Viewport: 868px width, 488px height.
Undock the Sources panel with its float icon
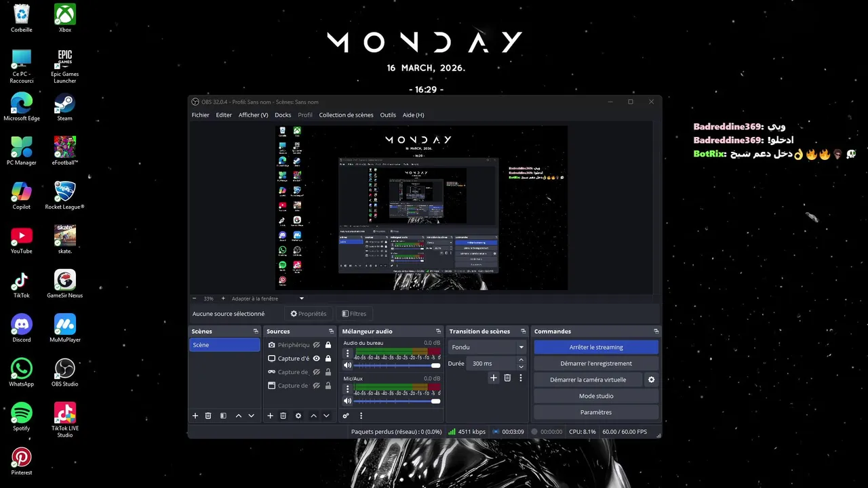point(332,331)
